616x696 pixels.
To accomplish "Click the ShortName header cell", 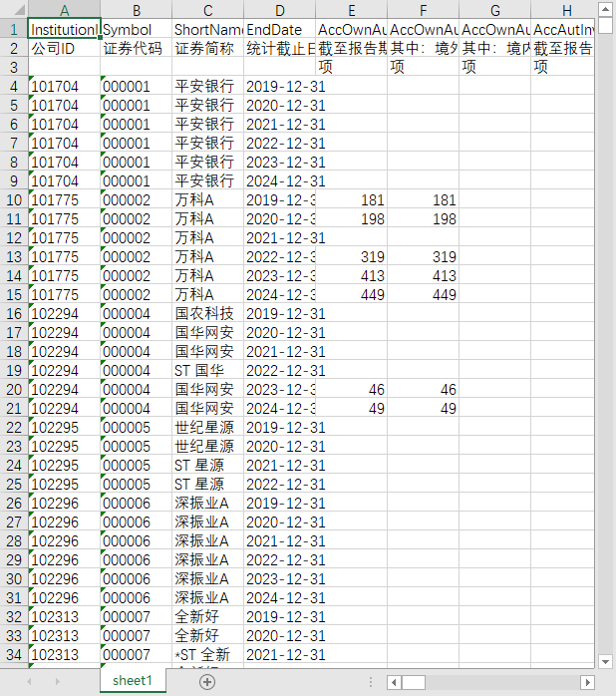I will tap(208, 29).
